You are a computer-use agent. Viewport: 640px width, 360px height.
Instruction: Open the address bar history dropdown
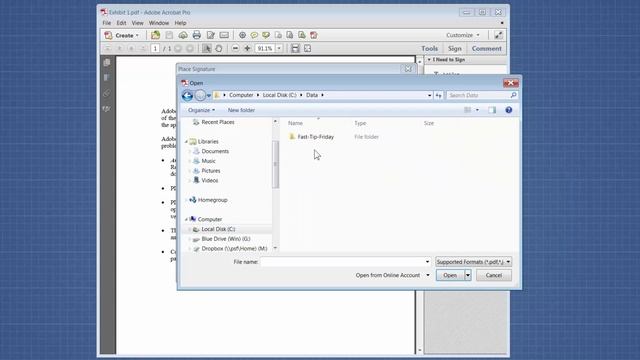(429, 95)
